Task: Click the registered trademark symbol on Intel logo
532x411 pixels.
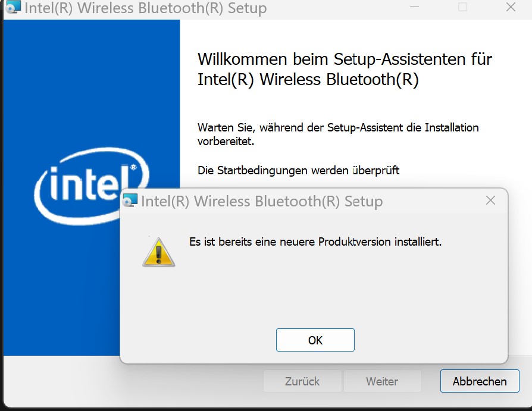Action: tap(133, 167)
